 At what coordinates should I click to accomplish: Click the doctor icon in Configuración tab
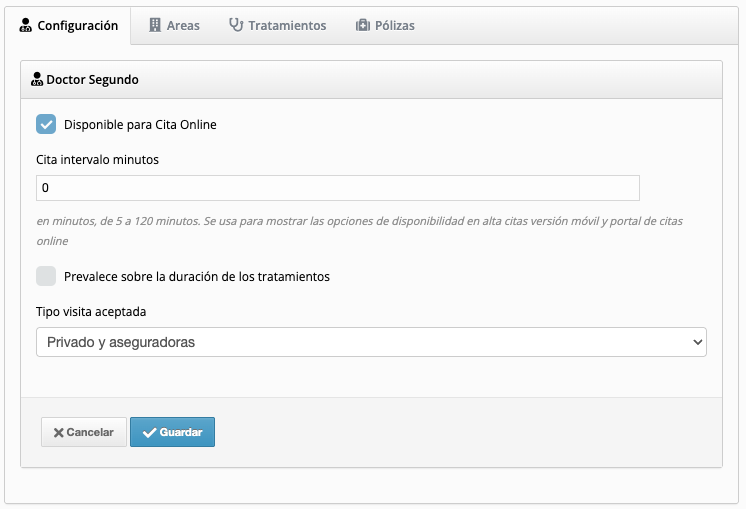coord(26,25)
